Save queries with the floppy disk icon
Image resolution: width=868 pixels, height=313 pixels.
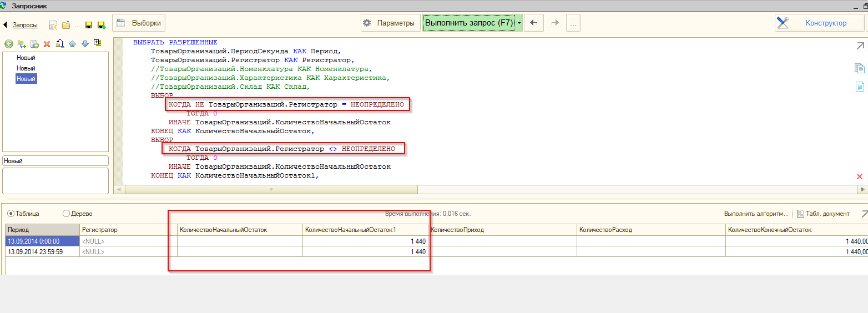coord(89,25)
